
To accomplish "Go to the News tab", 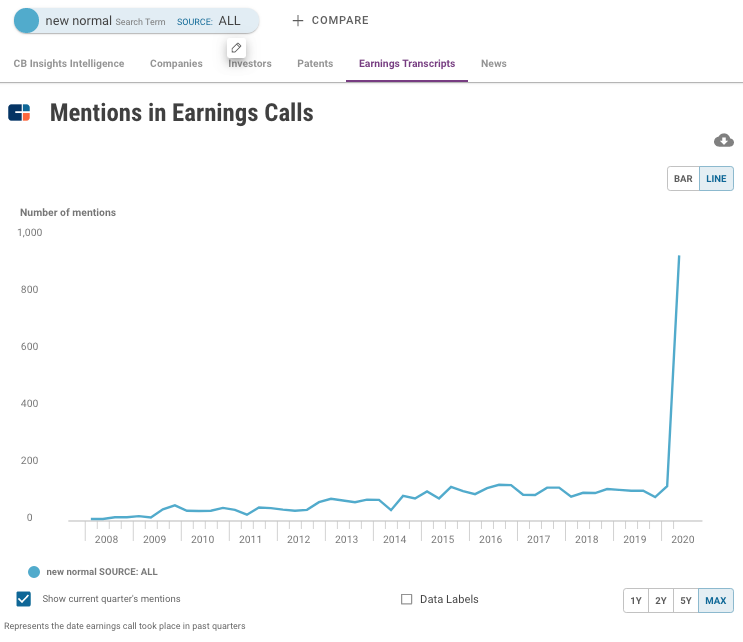I will (x=493, y=63).
